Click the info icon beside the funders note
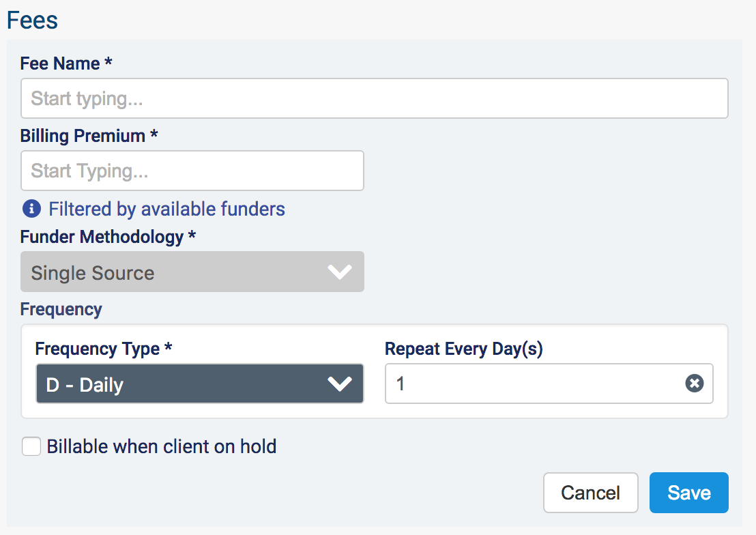 (31, 208)
